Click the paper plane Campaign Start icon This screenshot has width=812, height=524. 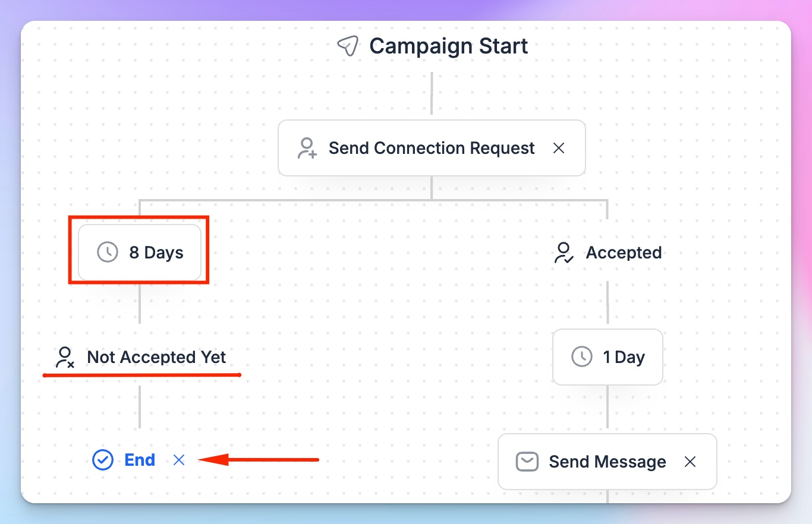click(x=348, y=46)
